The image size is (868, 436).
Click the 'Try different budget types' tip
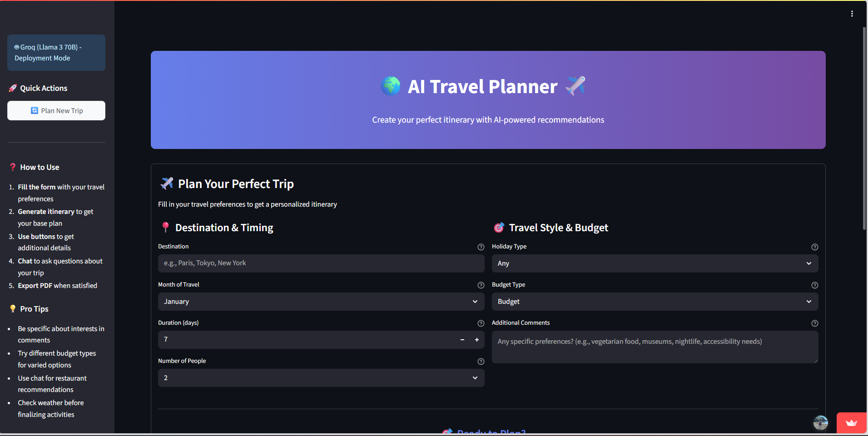[57, 359]
